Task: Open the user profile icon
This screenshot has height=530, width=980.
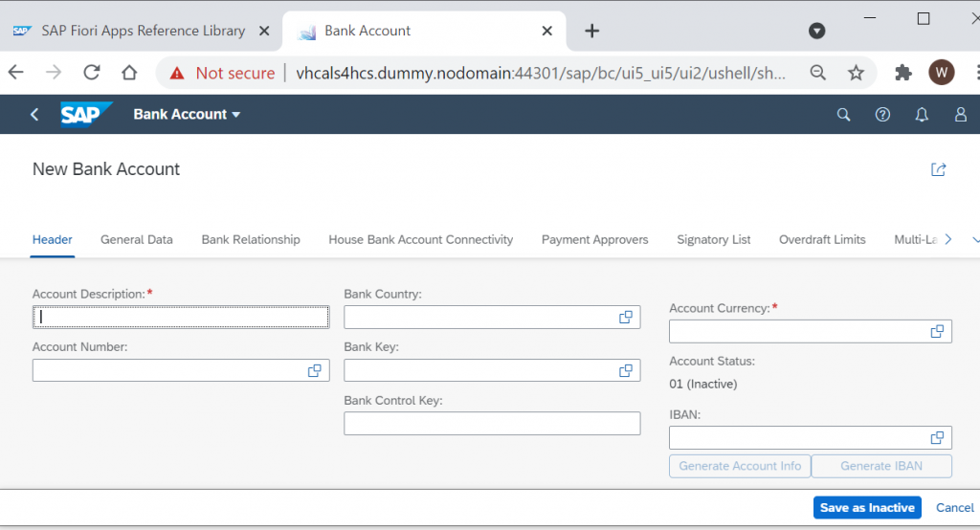Action: pyautogui.click(x=961, y=115)
